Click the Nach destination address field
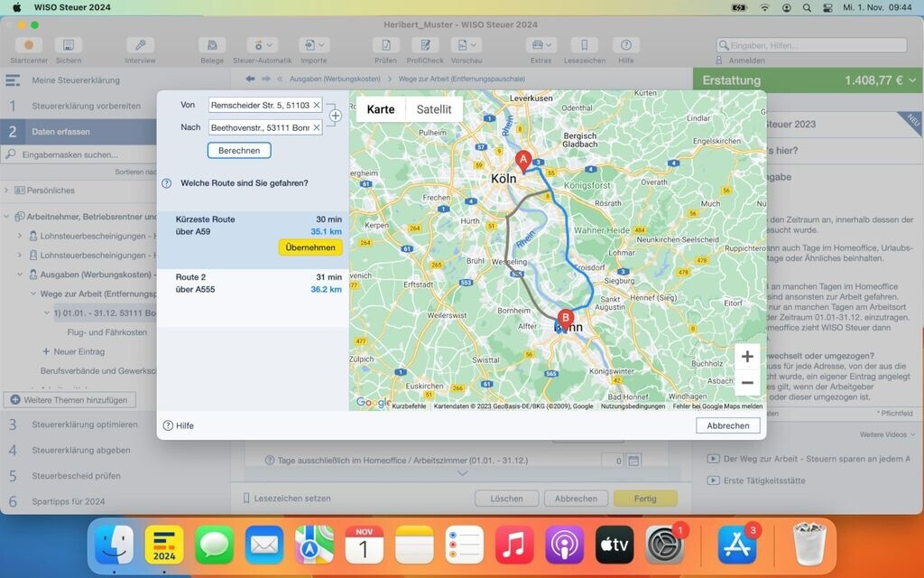The height and width of the screenshot is (578, 924). click(x=260, y=128)
